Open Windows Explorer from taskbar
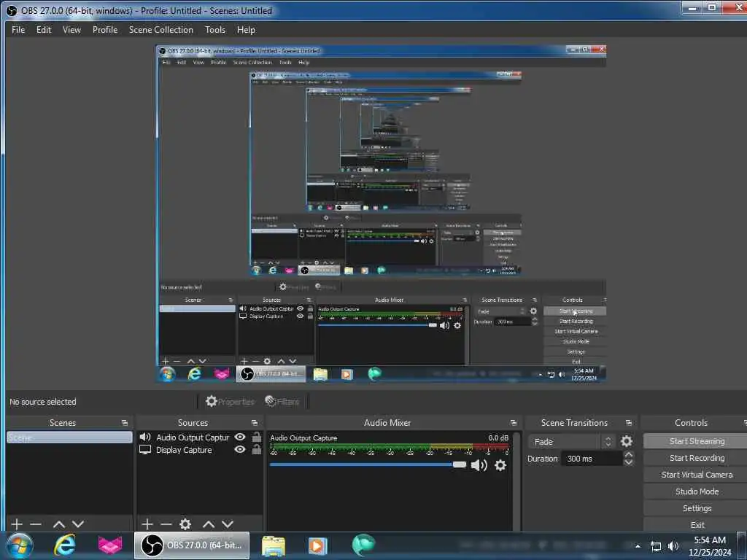Image resolution: width=747 pixels, height=560 pixels. (x=274, y=545)
